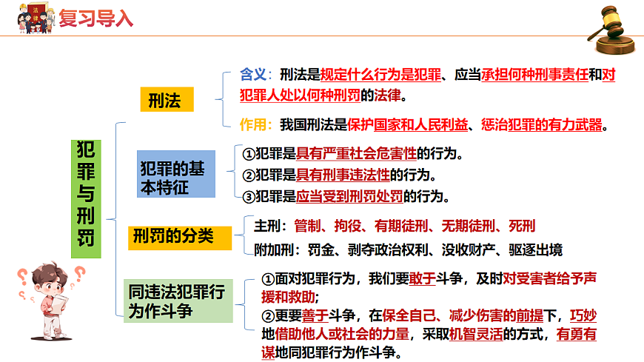Click the red 死刑 item
The image size is (644, 362).
[x=522, y=226]
